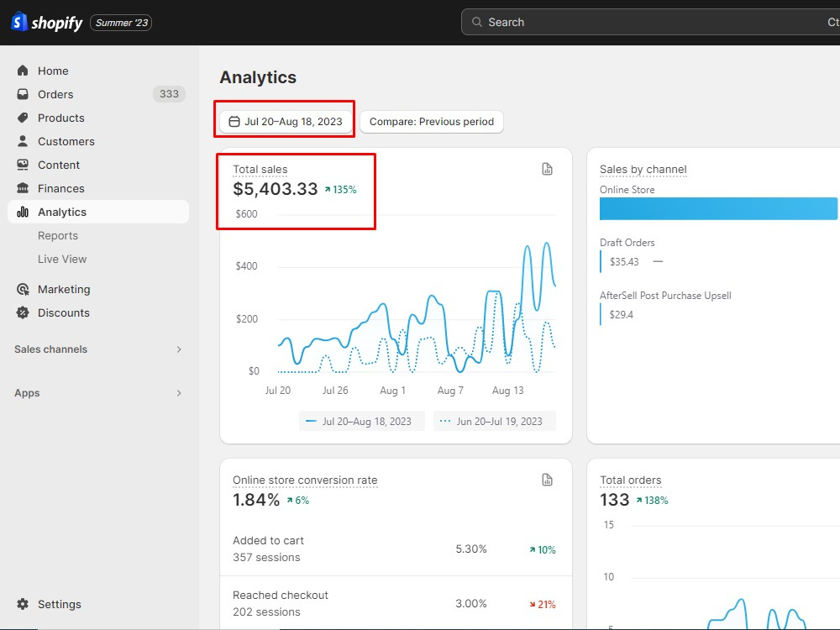Click the Discounts badge icon
Viewport: 840px width, 630px height.
[x=23, y=312]
